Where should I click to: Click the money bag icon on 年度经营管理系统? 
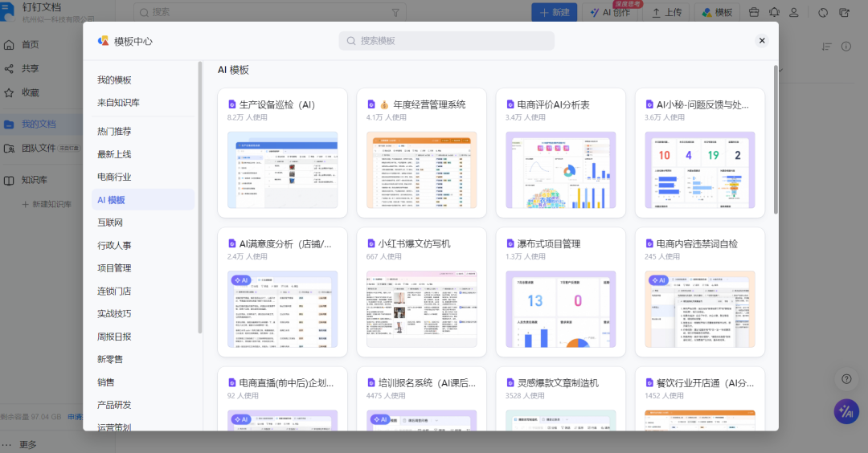click(x=384, y=104)
